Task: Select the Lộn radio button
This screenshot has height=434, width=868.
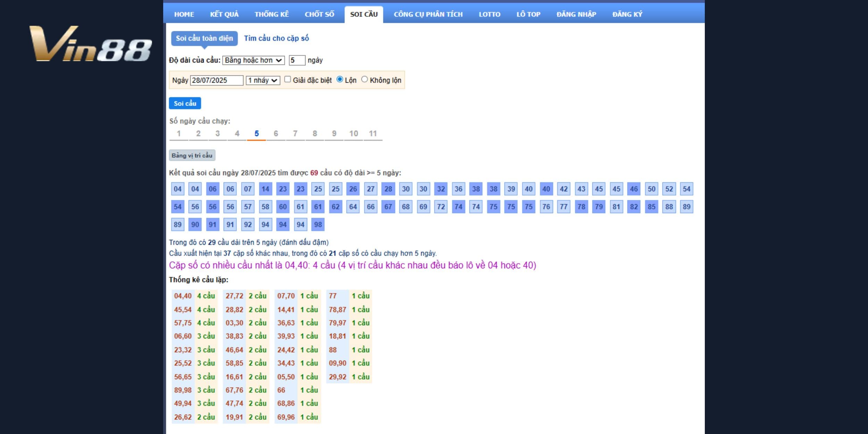Action: coord(340,80)
